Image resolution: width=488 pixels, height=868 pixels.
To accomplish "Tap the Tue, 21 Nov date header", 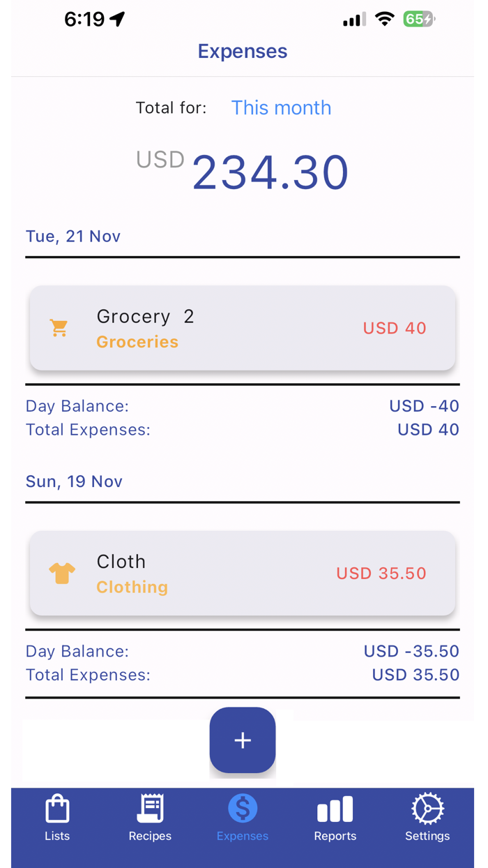I will click(x=73, y=236).
